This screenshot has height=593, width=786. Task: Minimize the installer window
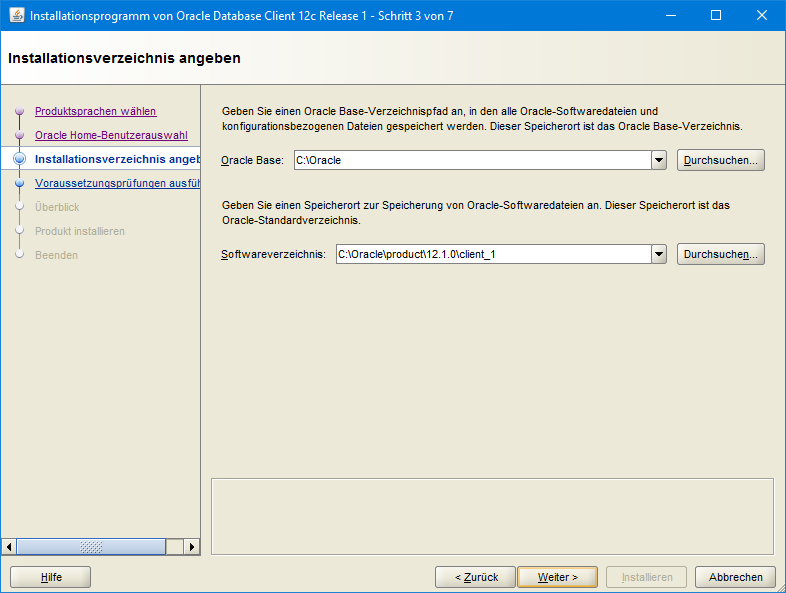[671, 16]
